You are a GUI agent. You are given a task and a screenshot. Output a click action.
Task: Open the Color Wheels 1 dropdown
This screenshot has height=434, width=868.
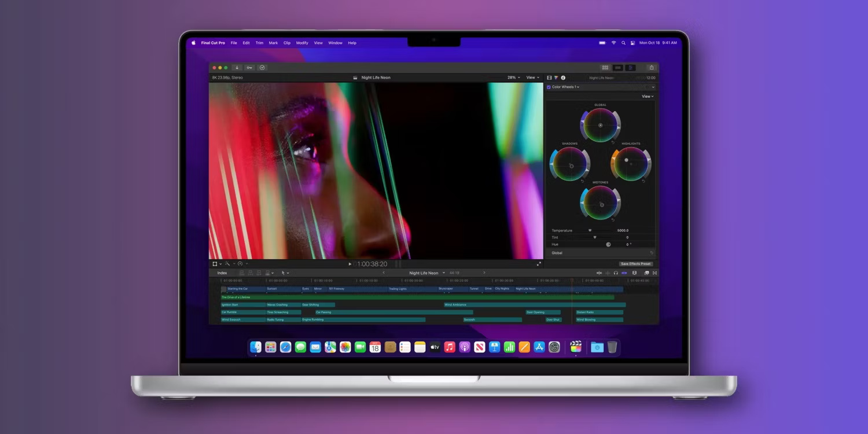tap(565, 87)
